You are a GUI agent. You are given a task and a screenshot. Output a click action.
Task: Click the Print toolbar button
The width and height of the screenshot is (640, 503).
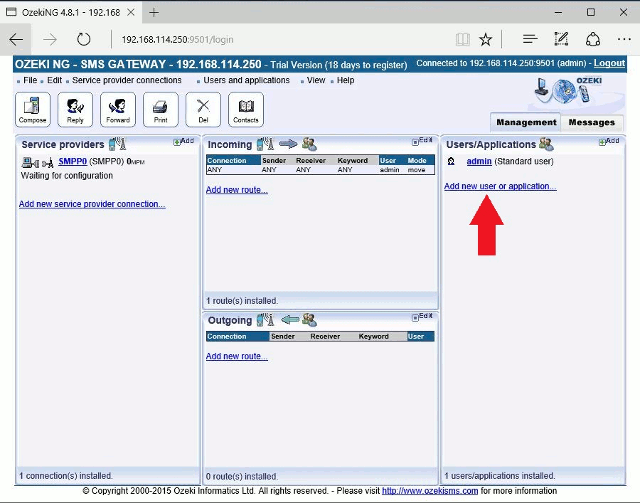click(161, 109)
